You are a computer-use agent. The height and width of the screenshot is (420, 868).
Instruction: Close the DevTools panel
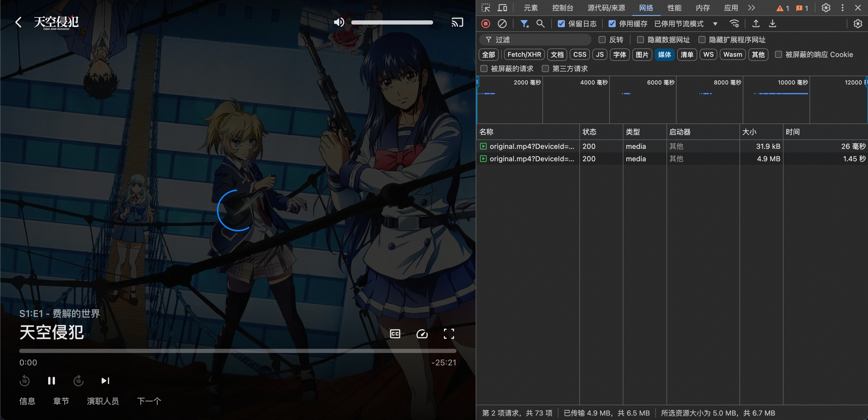point(858,8)
